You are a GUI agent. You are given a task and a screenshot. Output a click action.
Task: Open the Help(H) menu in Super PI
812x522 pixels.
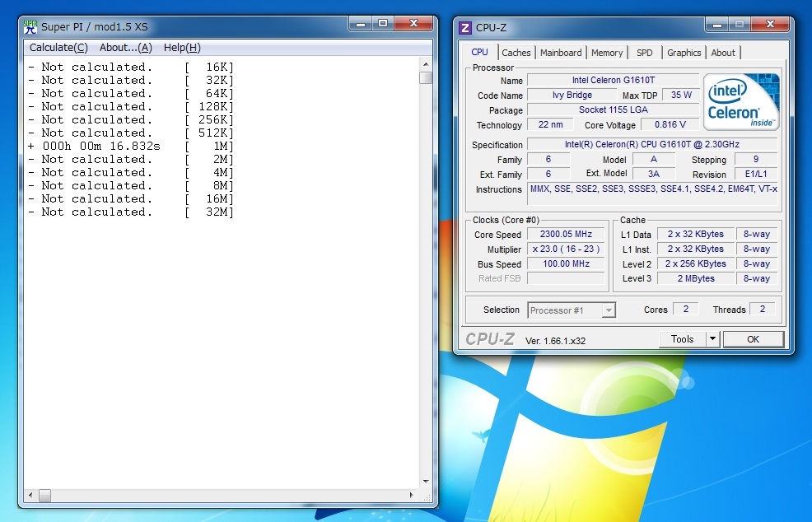coord(182,48)
